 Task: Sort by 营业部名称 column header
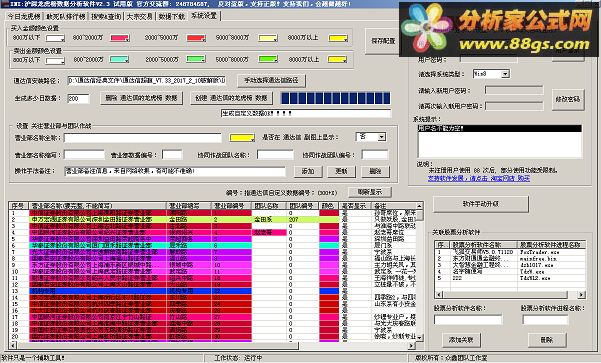click(x=98, y=206)
